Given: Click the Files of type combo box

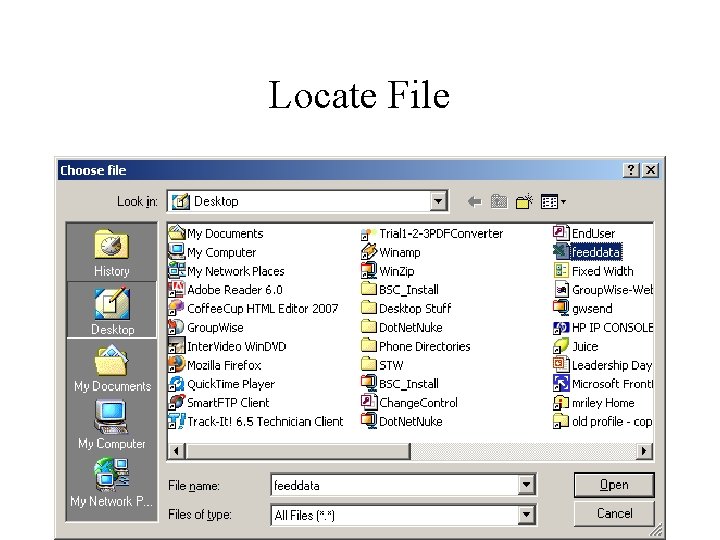Looking at the screenshot, I should pyautogui.click(x=403, y=515).
